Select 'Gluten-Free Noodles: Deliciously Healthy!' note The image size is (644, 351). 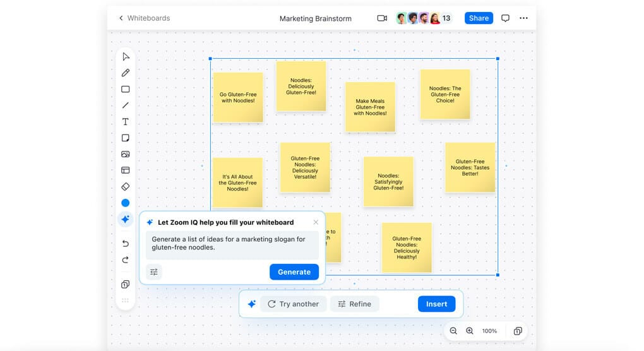tap(407, 247)
